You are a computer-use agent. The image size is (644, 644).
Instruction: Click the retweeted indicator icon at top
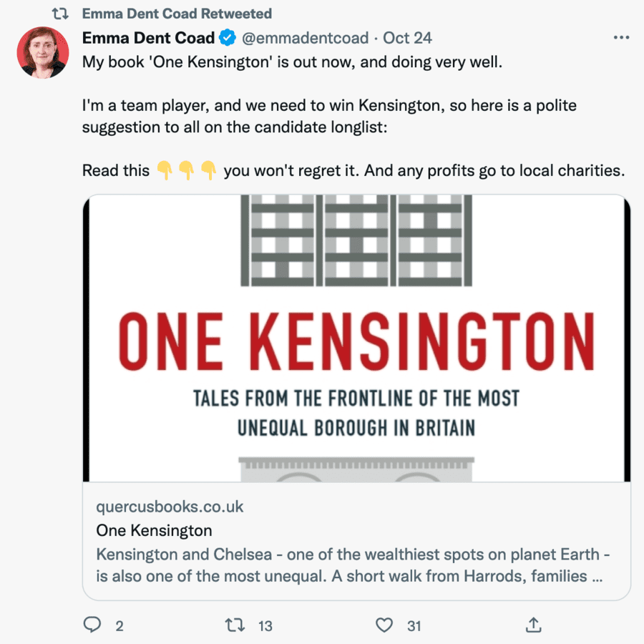(60, 14)
